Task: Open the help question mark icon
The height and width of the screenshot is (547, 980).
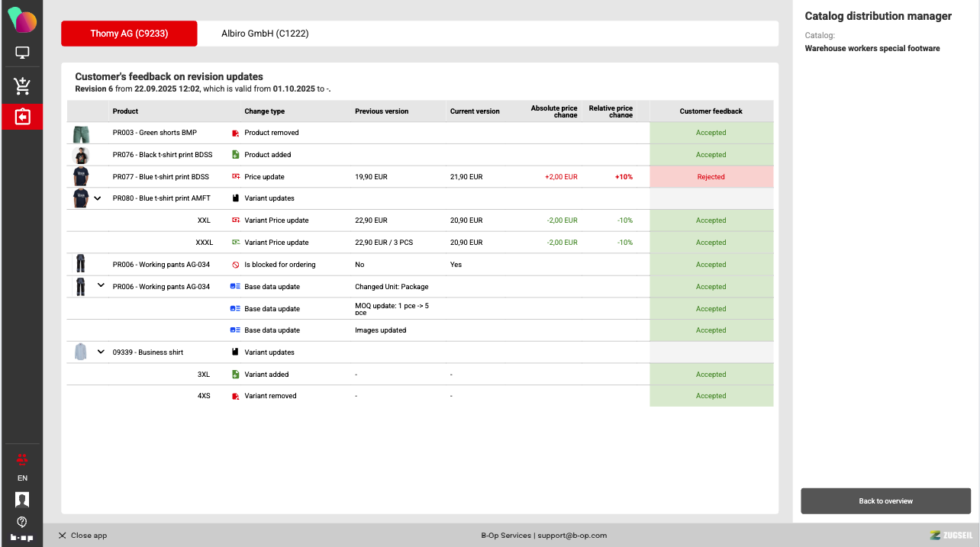Action: [22, 522]
